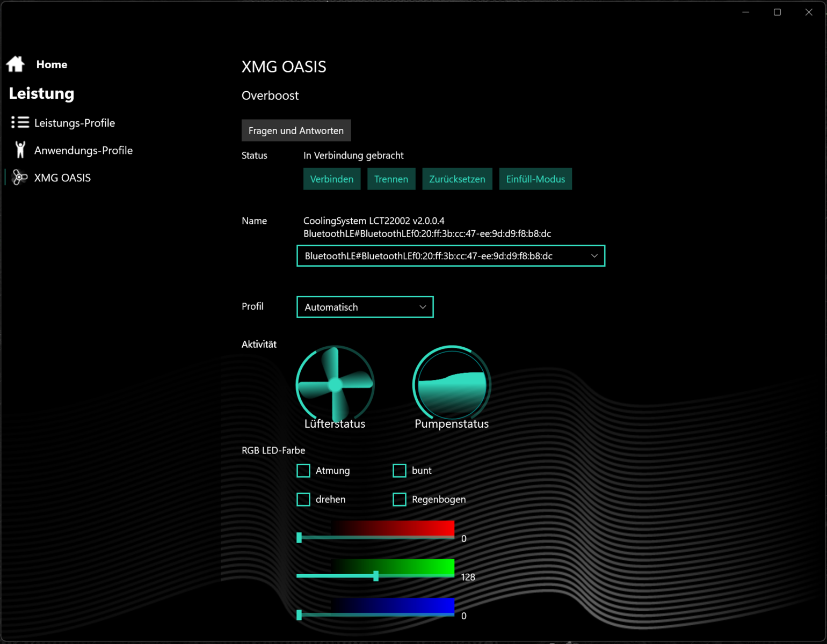Click the Anwendungs-Profile person icon
The height and width of the screenshot is (644, 827).
(20, 150)
